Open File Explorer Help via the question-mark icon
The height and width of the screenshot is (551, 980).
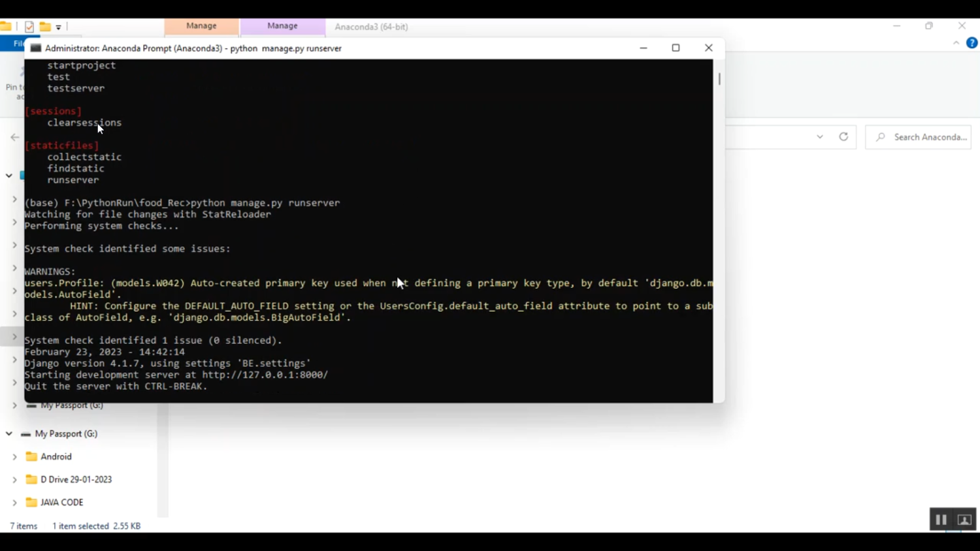pos(972,43)
